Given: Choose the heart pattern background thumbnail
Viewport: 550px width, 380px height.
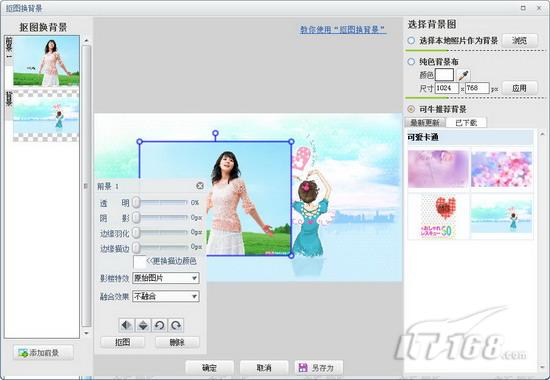Looking at the screenshot, I should pos(438,217).
